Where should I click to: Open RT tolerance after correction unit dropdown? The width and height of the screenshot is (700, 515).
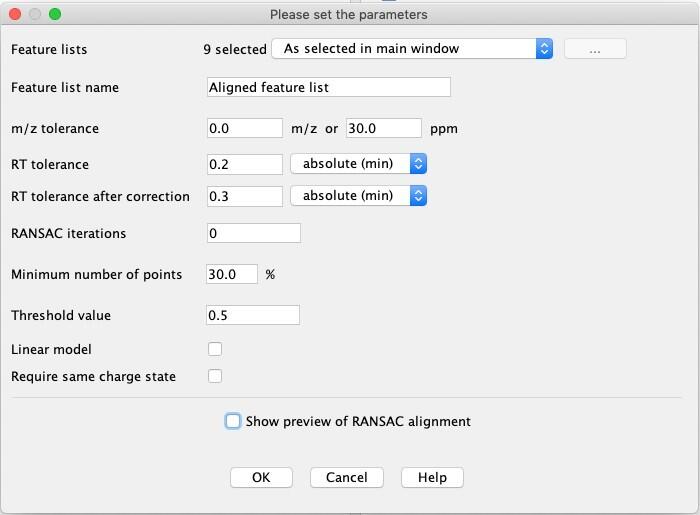pyautogui.click(x=358, y=196)
